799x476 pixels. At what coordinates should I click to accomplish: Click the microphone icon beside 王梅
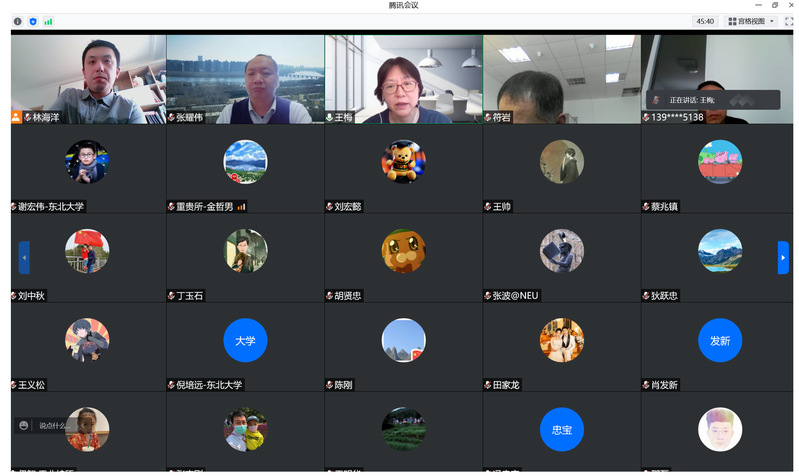(x=330, y=117)
